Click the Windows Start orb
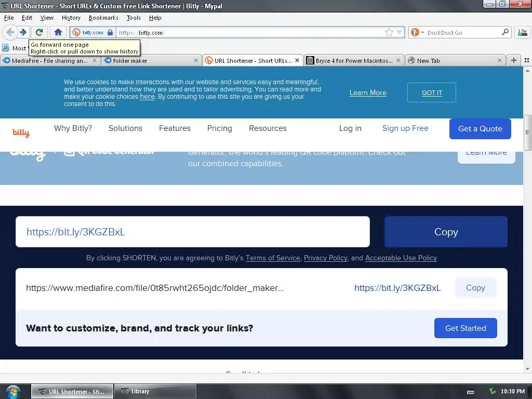Viewport: 532px width, 399px height. [12, 392]
